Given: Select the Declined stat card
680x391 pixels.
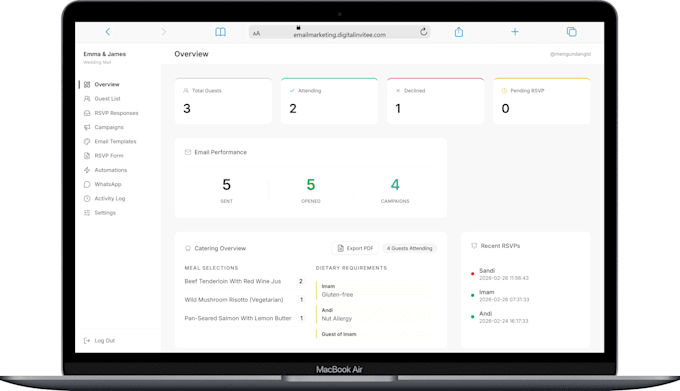Looking at the screenshot, I should tap(435, 101).
